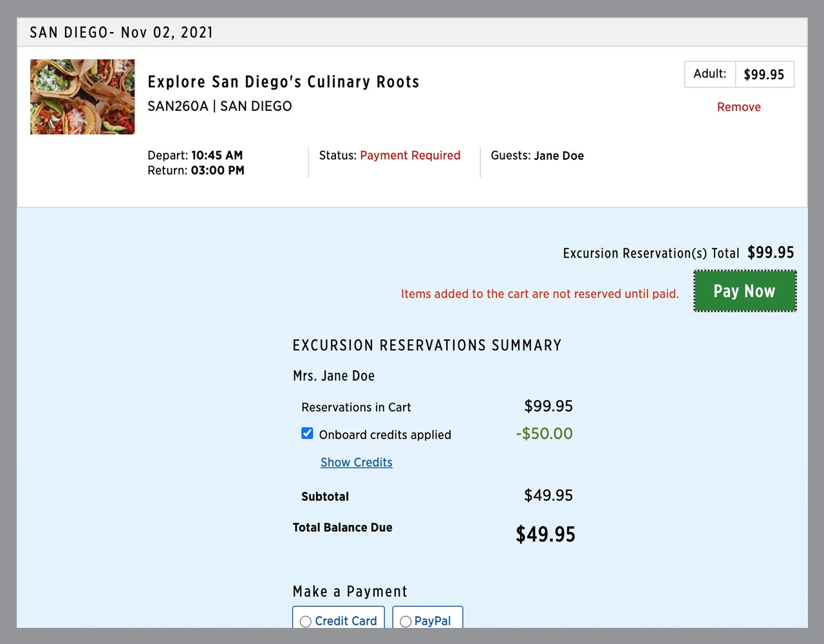Click Explore San Diego's Culinary Roots title
The image size is (824, 644).
click(x=283, y=82)
